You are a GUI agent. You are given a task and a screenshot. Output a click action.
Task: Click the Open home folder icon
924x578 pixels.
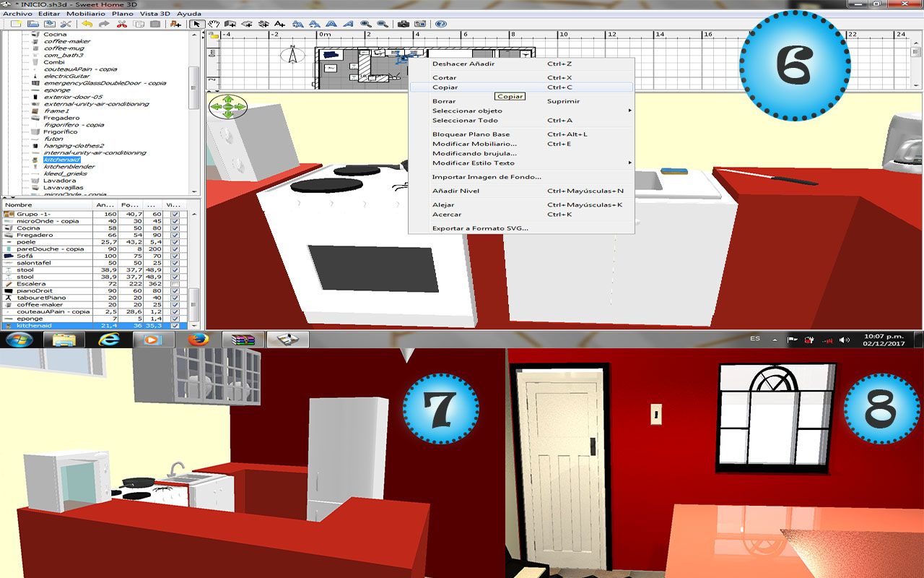point(32,24)
